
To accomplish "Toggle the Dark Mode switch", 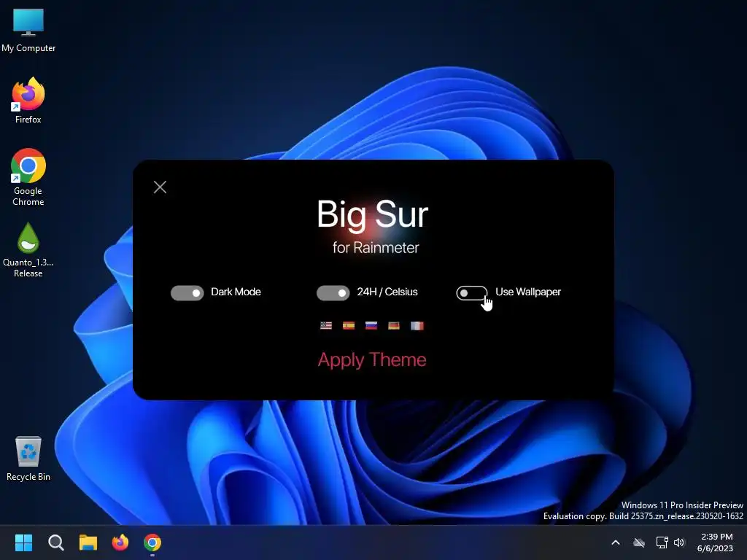I will coord(187,293).
